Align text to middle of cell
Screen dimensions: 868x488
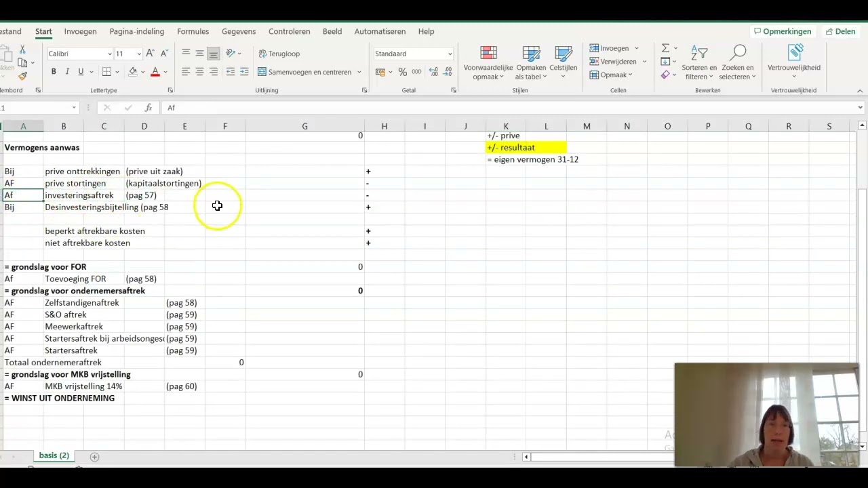pyautogui.click(x=199, y=54)
